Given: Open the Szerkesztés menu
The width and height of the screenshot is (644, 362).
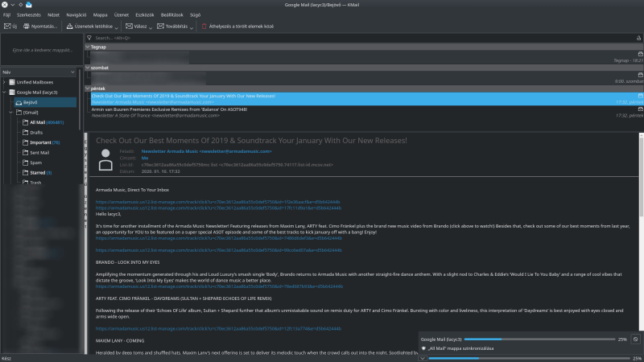Looking at the screenshot, I should click(x=29, y=14).
